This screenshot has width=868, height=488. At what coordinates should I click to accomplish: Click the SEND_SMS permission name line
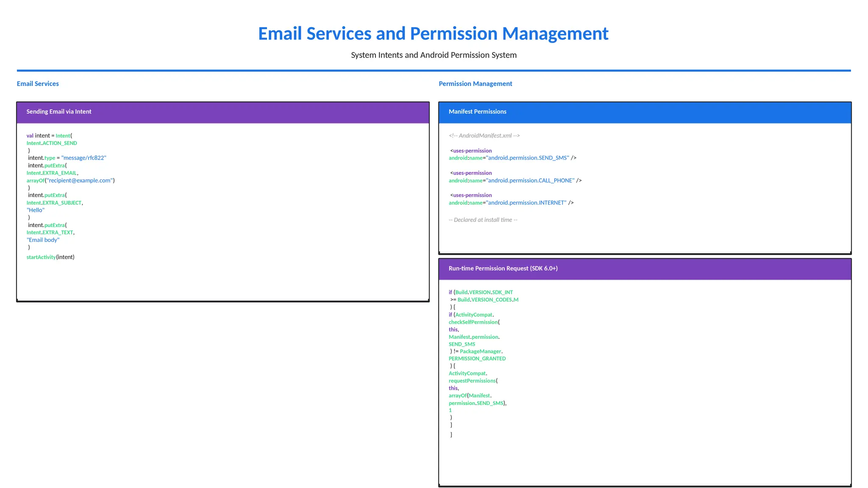click(x=513, y=158)
